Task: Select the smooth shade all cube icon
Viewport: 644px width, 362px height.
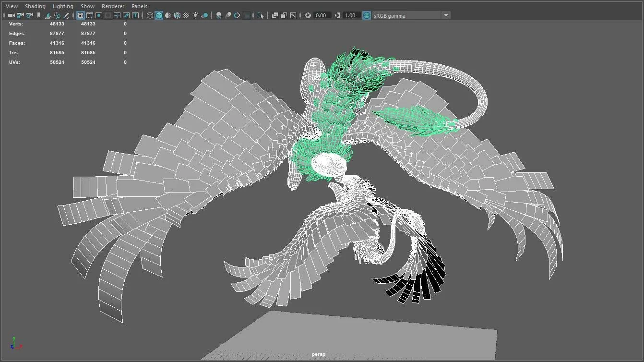Action: tap(159, 15)
